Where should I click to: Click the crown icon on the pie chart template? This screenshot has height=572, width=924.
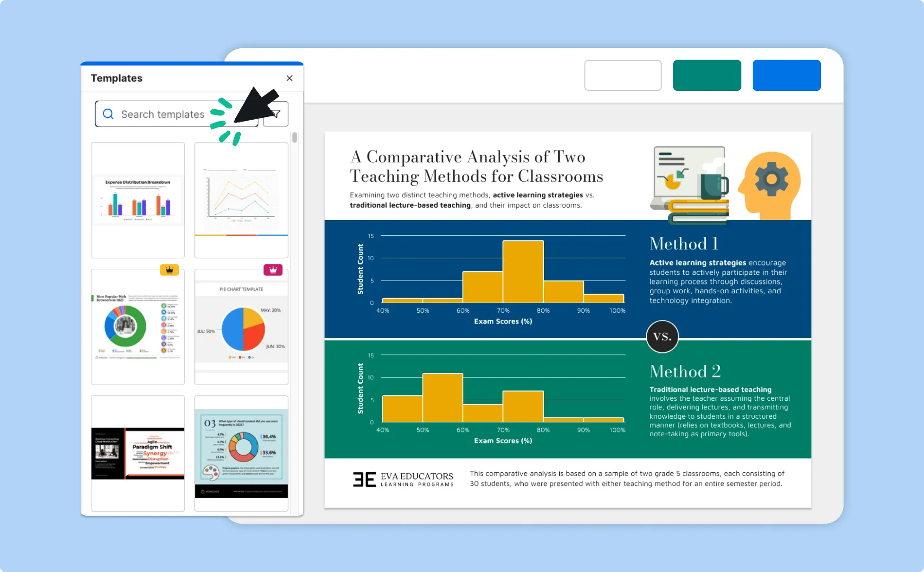[x=273, y=270]
